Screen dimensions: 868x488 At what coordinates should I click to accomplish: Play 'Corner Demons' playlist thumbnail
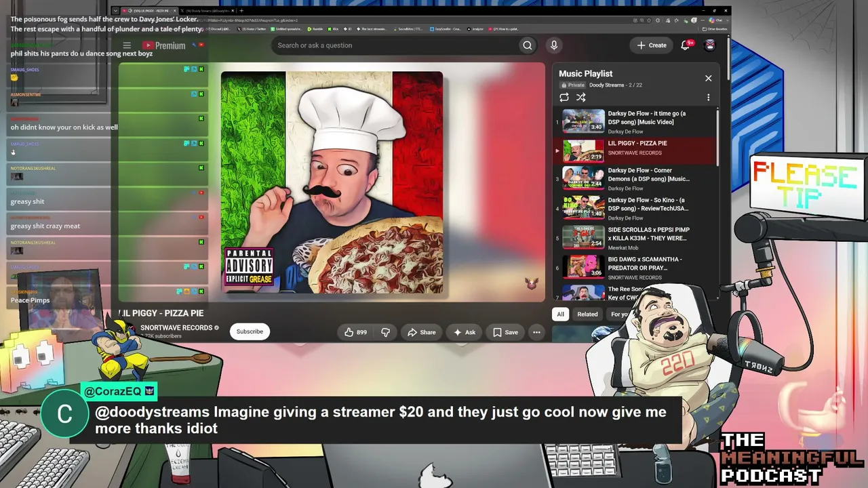[x=583, y=178]
